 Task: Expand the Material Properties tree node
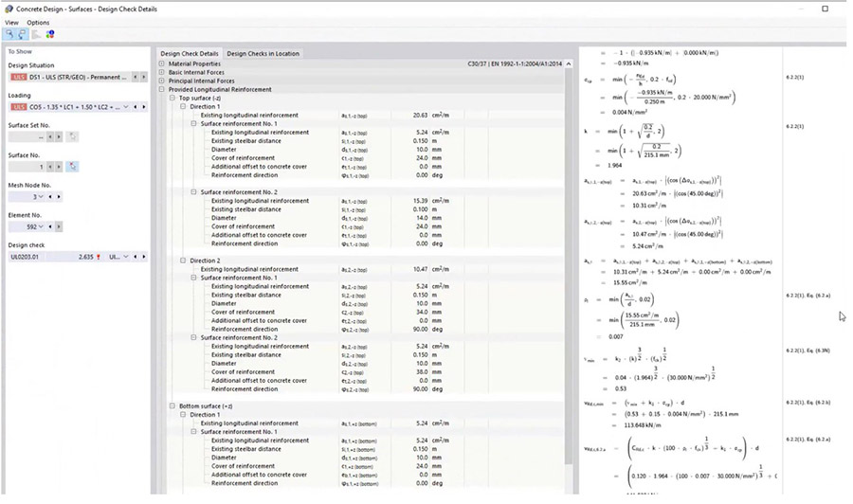pyautogui.click(x=162, y=63)
